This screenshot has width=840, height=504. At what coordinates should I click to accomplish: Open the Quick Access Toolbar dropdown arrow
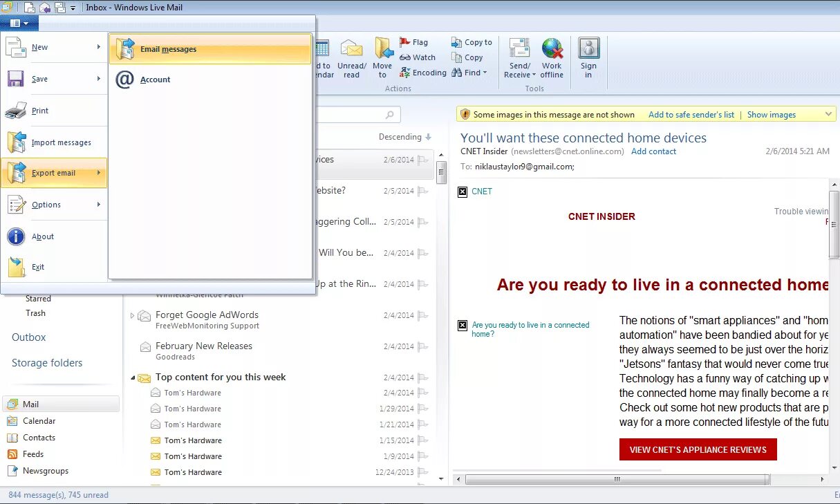pyautogui.click(x=73, y=8)
